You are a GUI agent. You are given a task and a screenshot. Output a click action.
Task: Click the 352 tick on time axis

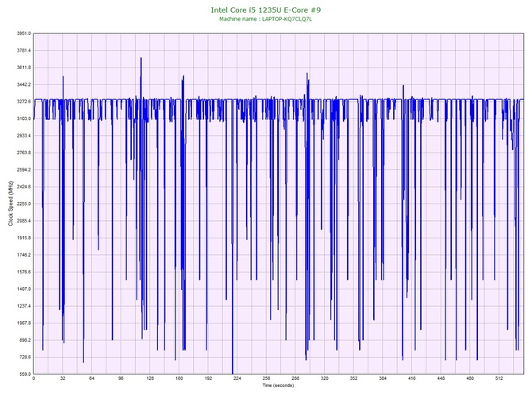[353, 378]
